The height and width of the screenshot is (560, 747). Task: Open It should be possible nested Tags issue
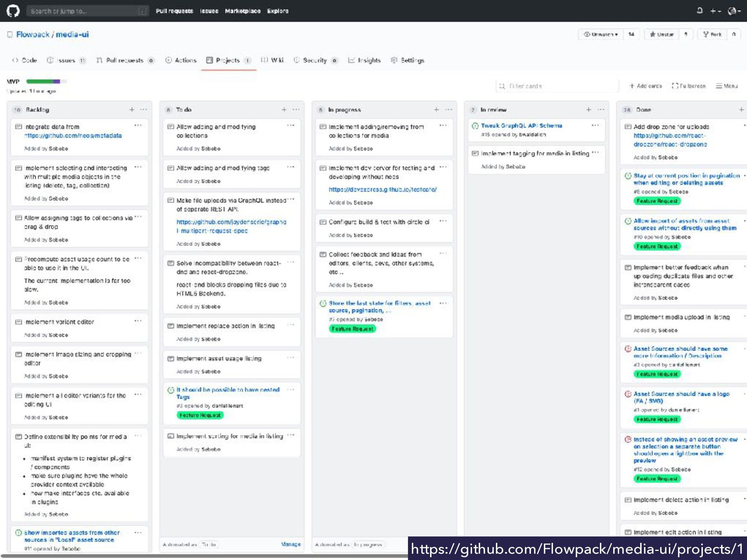pos(228,393)
